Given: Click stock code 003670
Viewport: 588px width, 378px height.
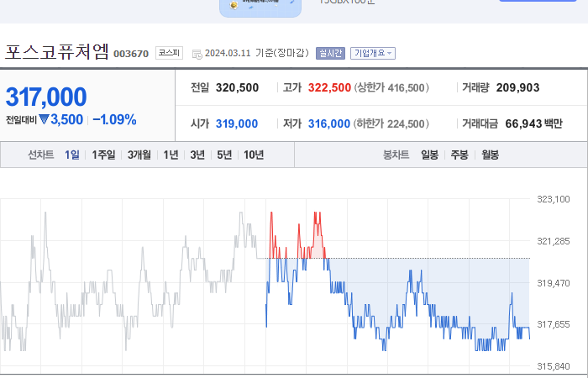Looking at the screenshot, I should pos(131,54).
